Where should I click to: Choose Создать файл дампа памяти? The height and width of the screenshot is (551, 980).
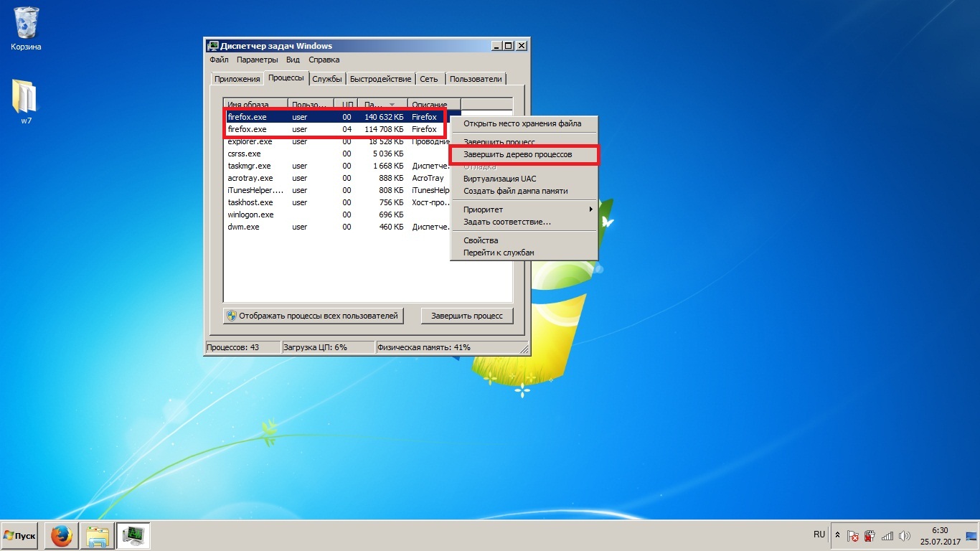click(x=522, y=191)
